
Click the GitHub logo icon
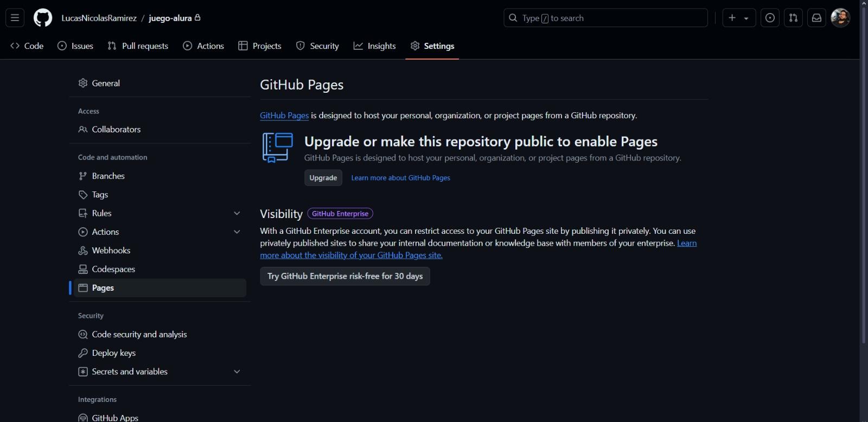coord(43,18)
